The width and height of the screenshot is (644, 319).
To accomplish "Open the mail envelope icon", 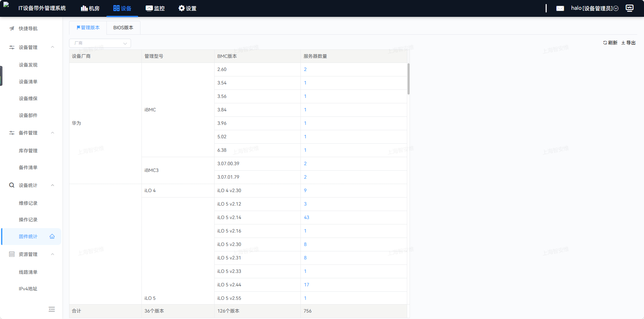I will pyautogui.click(x=560, y=8).
